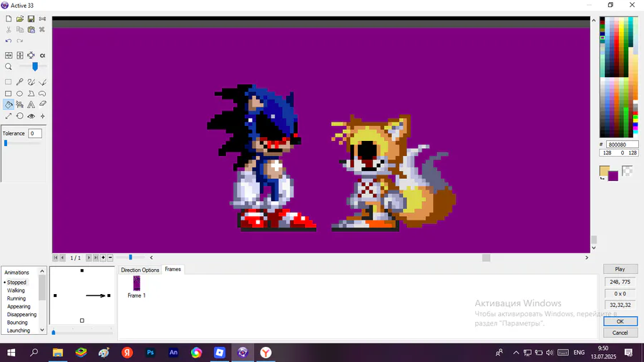Select the Bouncing animation
The image size is (644, 362).
(17, 323)
